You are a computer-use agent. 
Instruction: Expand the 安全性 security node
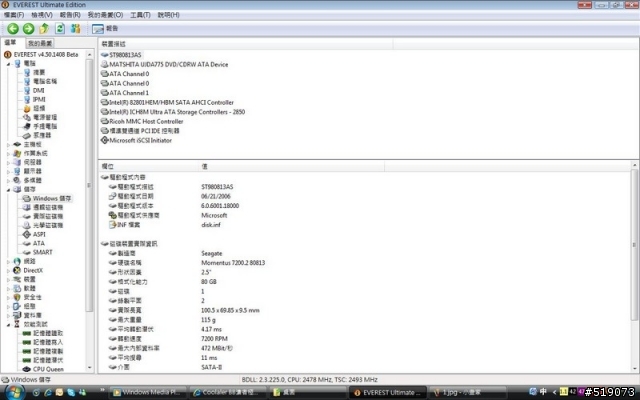click(x=8, y=297)
